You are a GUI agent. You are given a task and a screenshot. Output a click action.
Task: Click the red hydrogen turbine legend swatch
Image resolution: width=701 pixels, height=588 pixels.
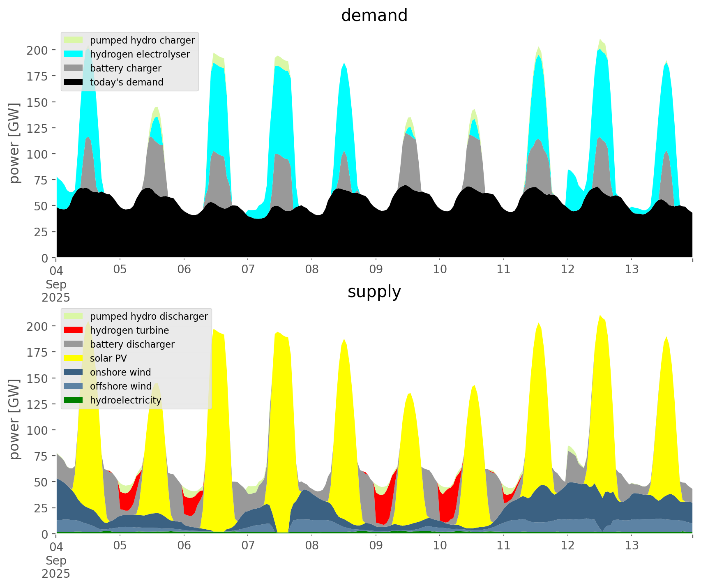tap(74, 330)
